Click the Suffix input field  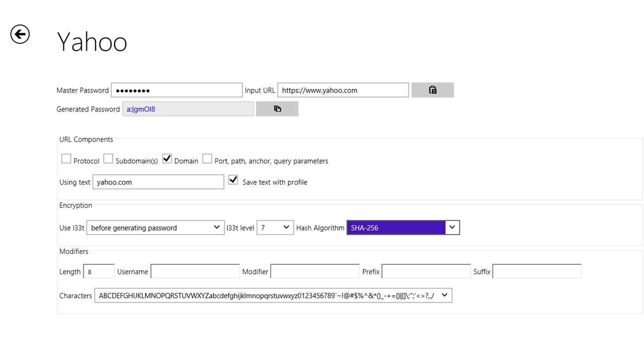(536, 271)
